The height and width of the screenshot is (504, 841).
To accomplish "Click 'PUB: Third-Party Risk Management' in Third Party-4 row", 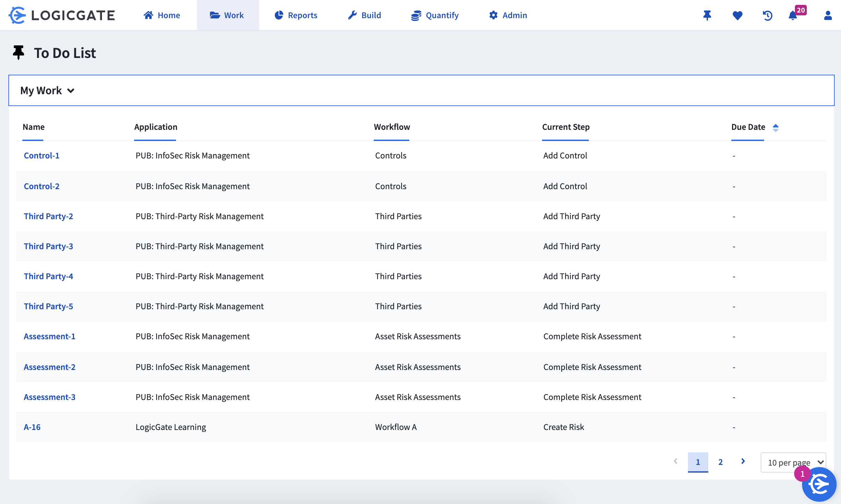I will (x=199, y=276).
